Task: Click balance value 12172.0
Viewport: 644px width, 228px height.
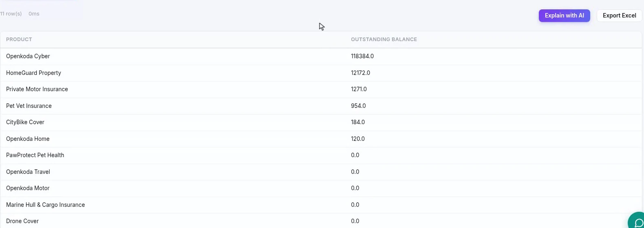Action: pyautogui.click(x=361, y=73)
